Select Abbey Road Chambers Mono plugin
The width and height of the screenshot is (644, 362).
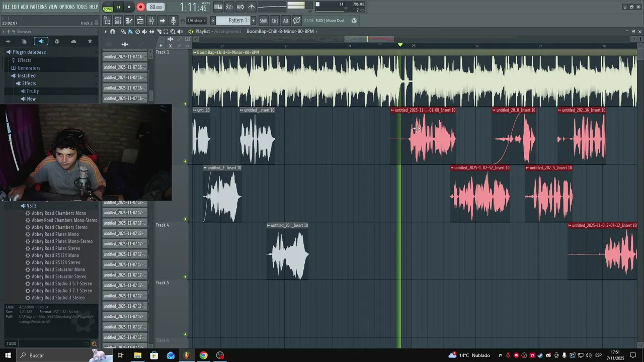[x=59, y=213]
